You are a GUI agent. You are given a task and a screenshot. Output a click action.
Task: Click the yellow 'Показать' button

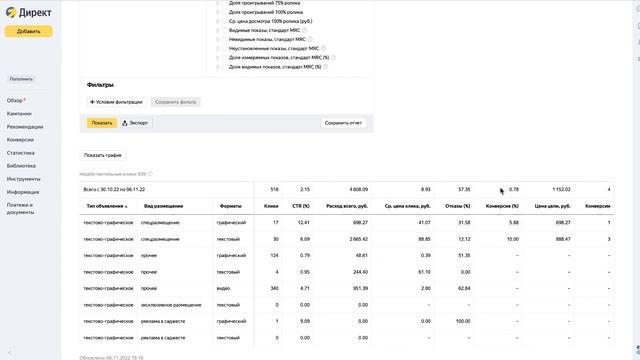tap(102, 123)
